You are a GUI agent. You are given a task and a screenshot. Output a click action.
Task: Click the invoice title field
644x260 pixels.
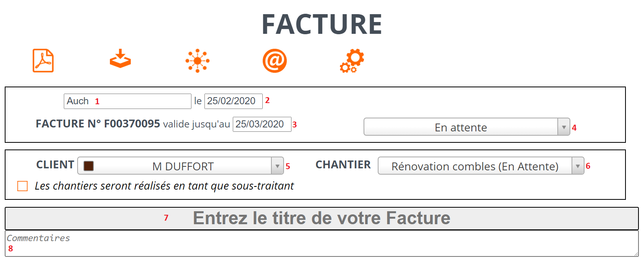[x=321, y=218]
